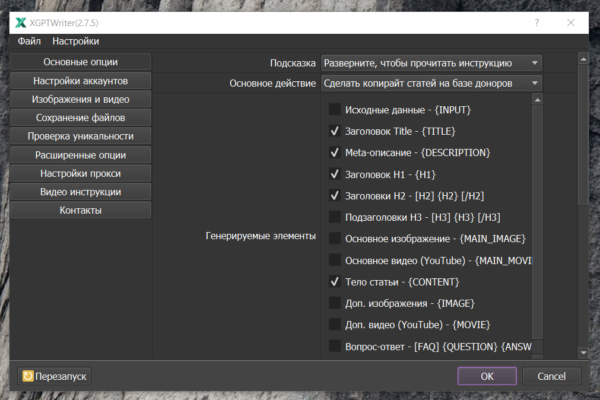Enable Основное видео (YouTube) checkbox
This screenshot has height=400, width=600.
tap(335, 260)
